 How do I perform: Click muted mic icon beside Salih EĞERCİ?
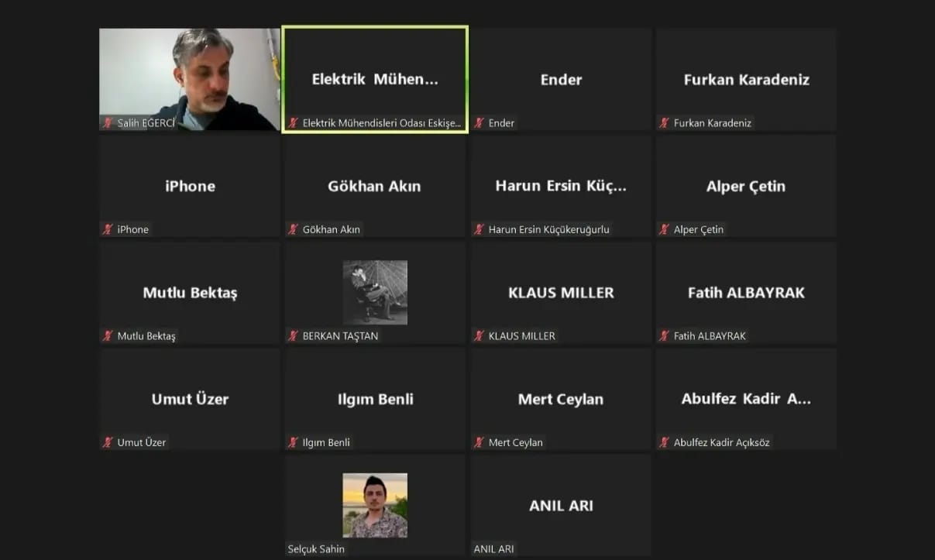[x=108, y=123]
